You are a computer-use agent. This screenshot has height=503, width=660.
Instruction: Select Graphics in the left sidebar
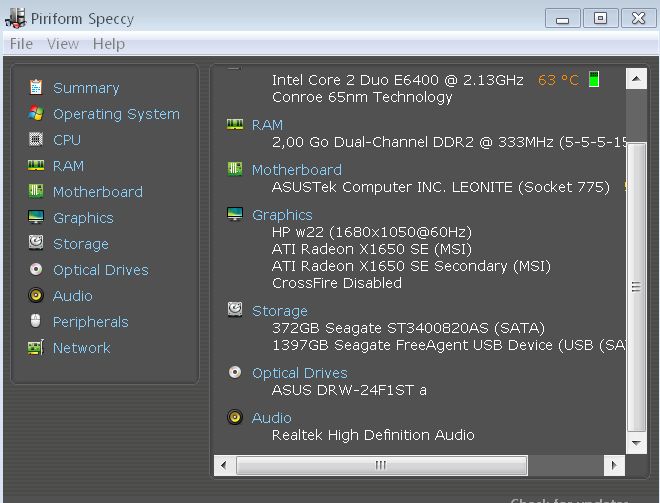tap(83, 218)
